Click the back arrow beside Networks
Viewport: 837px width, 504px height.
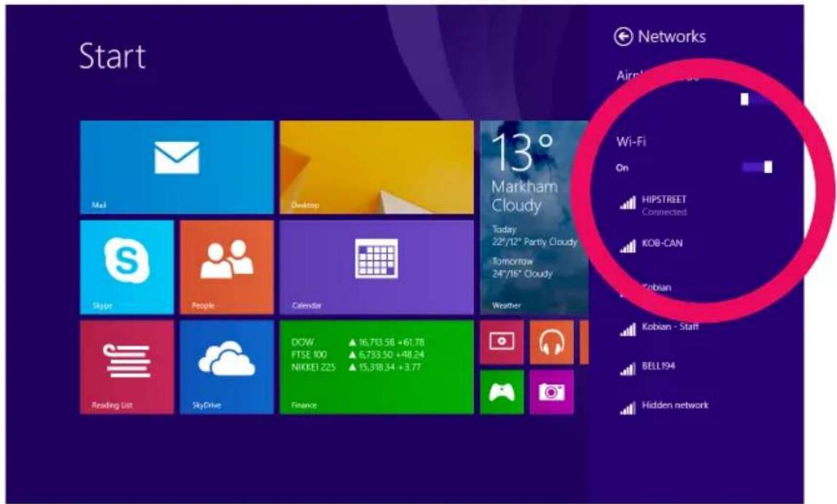[x=623, y=37]
